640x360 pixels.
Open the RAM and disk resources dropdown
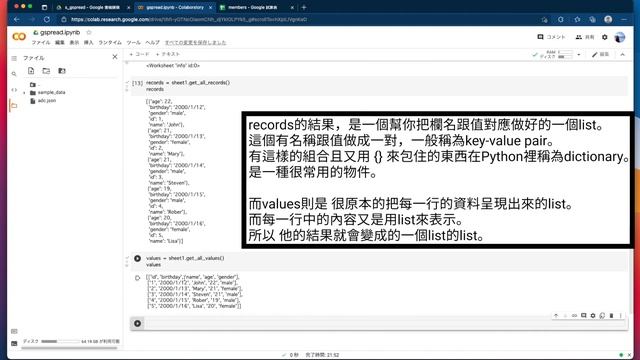(579, 54)
